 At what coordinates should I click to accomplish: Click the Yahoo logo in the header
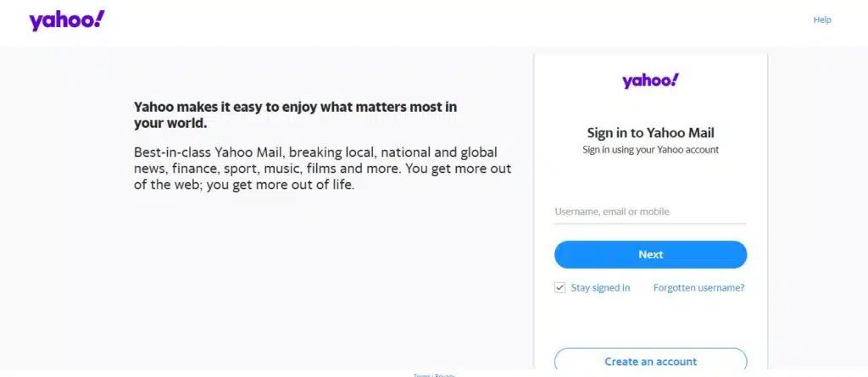pos(66,21)
